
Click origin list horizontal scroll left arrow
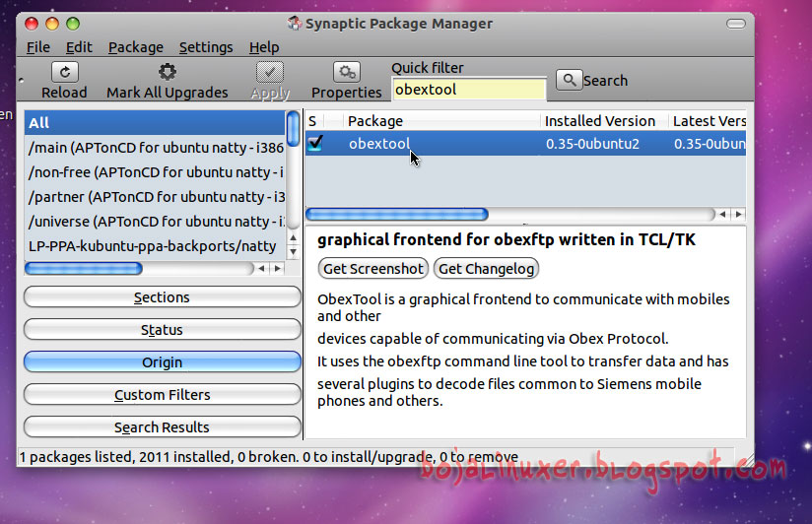click(261, 268)
